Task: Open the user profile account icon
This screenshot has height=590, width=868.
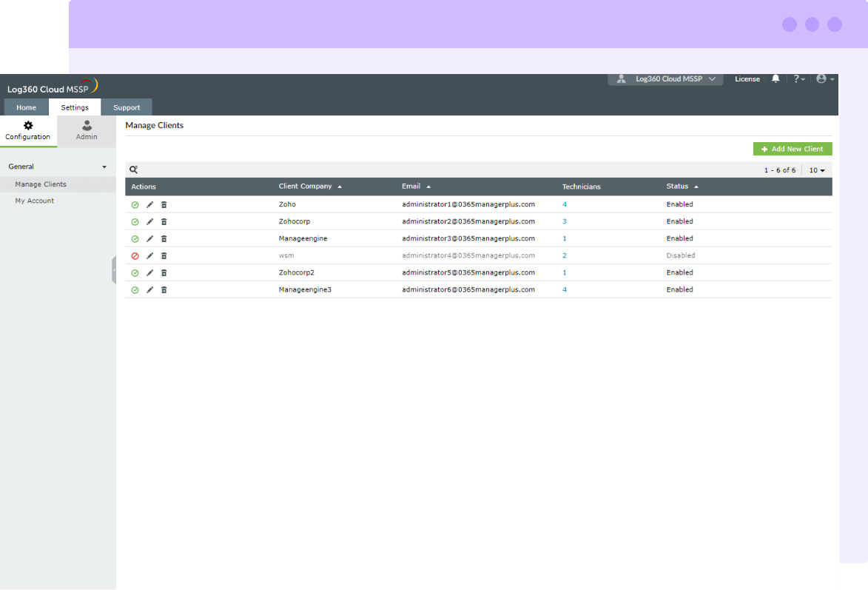Action: coord(823,78)
